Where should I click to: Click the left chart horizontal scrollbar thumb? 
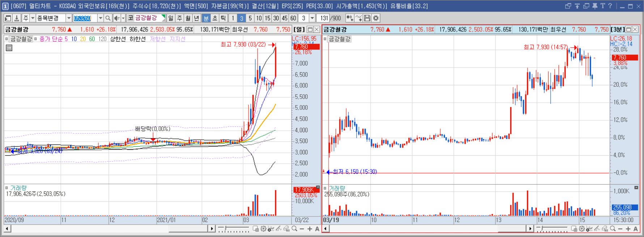[x=188, y=229]
